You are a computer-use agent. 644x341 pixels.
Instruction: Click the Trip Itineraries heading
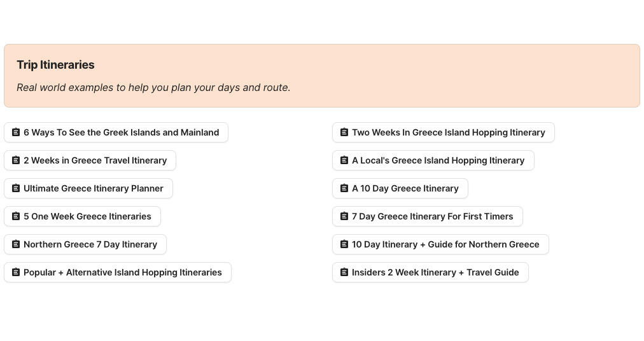click(x=55, y=65)
